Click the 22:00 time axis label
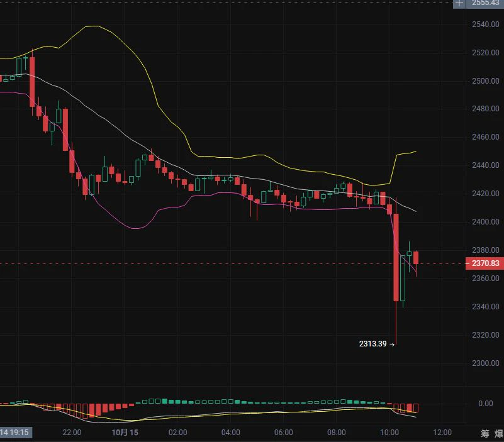 (x=72, y=433)
